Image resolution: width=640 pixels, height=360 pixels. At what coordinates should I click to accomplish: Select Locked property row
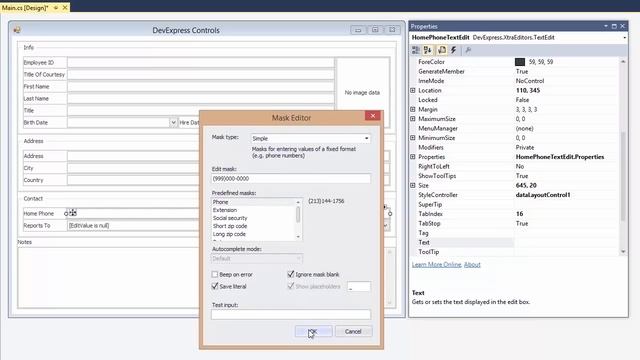514,100
